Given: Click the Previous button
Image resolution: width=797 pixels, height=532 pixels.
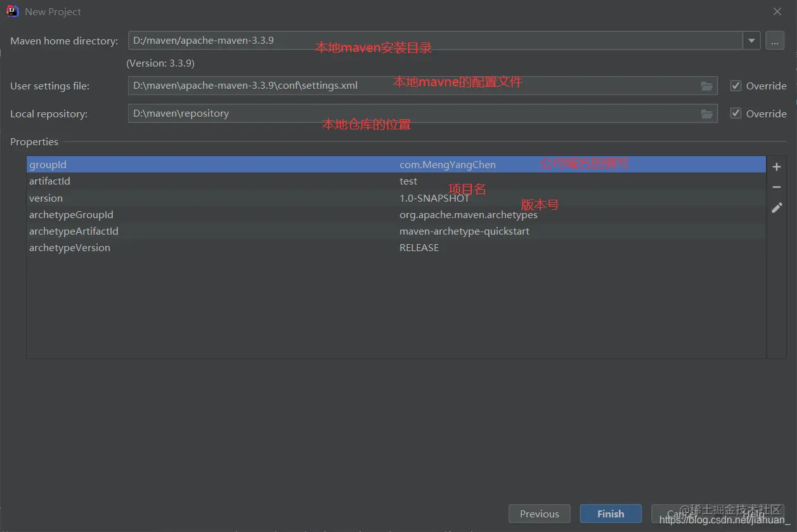Looking at the screenshot, I should [540, 514].
